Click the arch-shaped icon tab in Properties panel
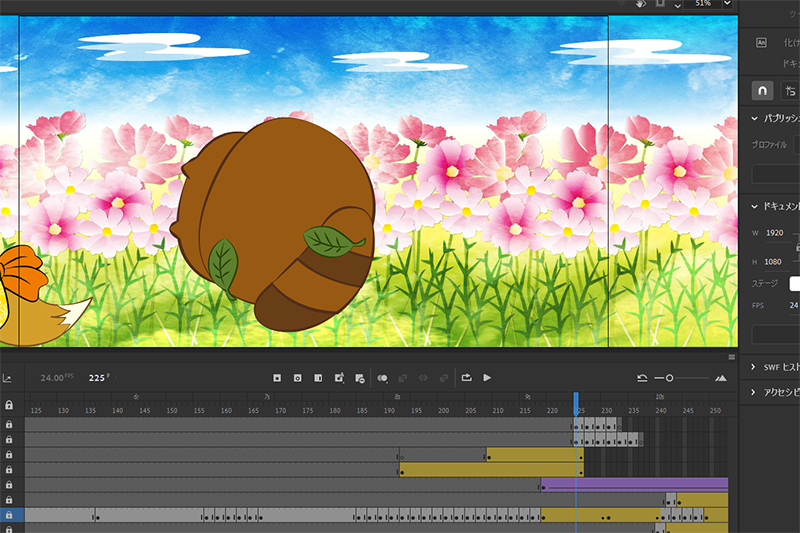This screenshot has width=800, height=533. [763, 90]
